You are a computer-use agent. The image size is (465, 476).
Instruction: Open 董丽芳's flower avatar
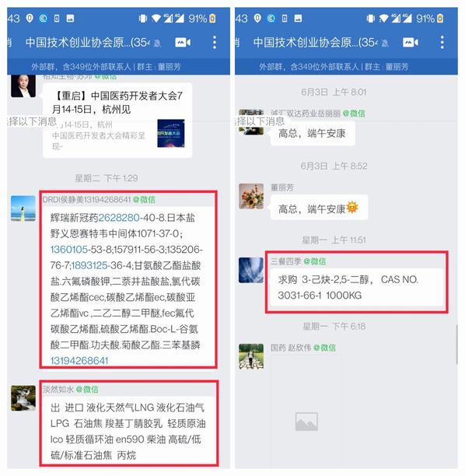click(x=251, y=196)
